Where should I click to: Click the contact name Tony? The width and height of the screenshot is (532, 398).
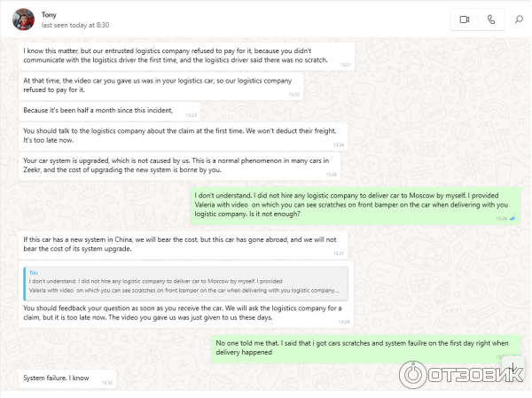[50, 14]
